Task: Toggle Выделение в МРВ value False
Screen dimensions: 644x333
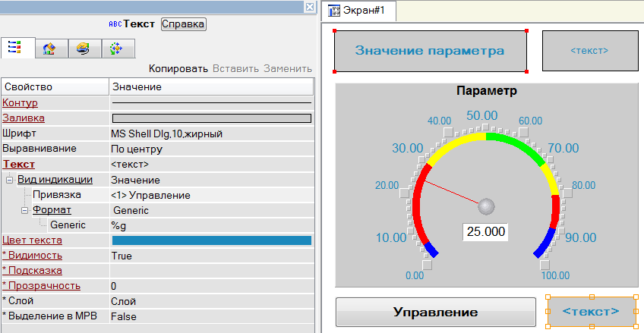Action: tap(124, 316)
